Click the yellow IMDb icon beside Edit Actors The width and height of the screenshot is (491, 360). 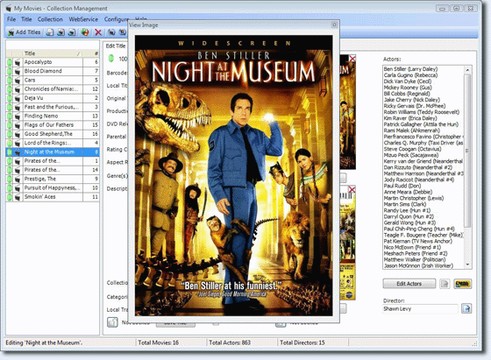click(x=463, y=284)
